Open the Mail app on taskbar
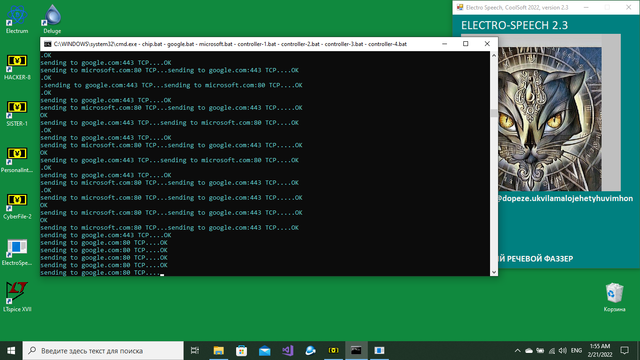Screen dimensions: 640x360 (x=264, y=351)
